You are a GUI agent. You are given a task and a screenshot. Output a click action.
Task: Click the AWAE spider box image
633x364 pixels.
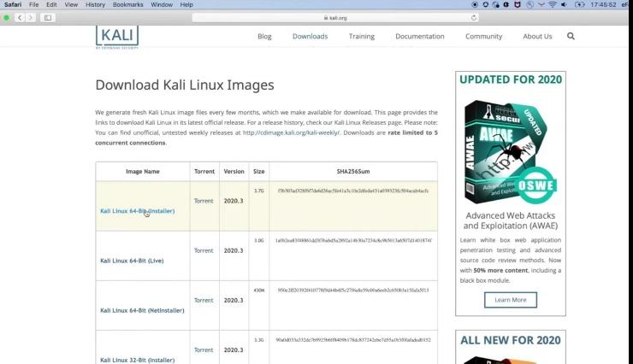511,152
